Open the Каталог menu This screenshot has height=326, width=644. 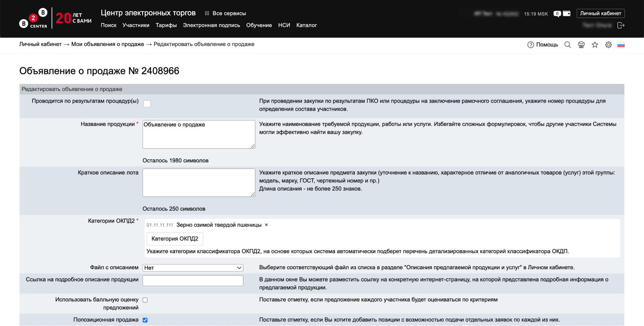pos(307,25)
